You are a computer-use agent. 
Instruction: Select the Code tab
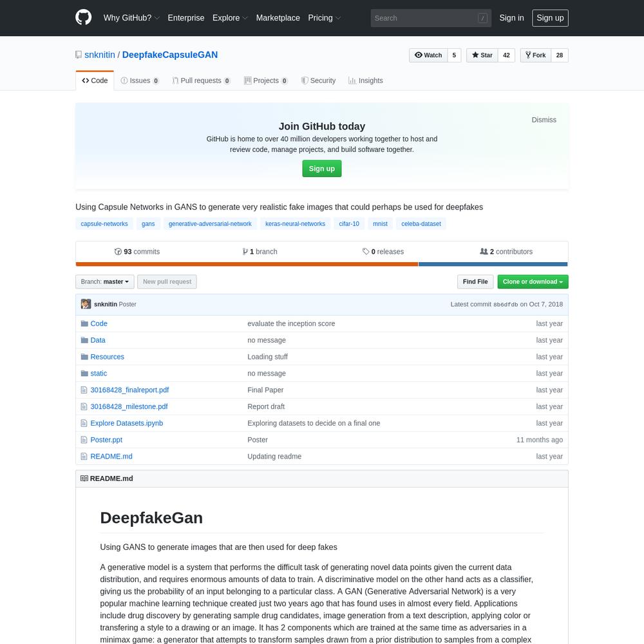[x=95, y=80]
